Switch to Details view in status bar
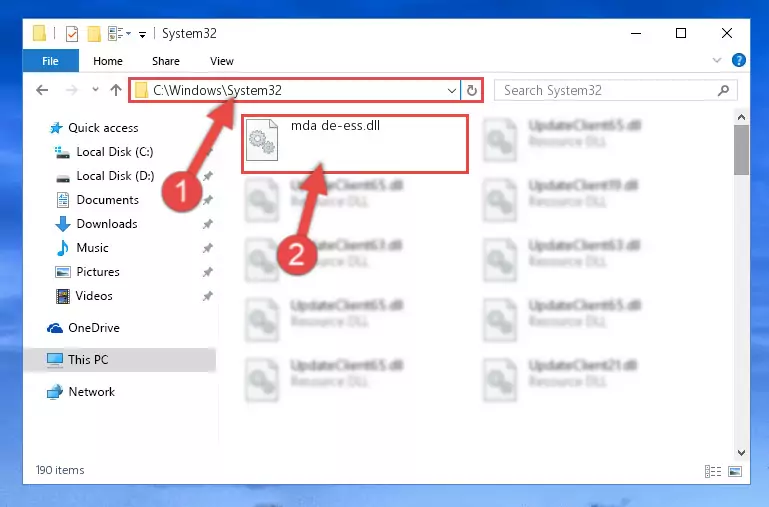Viewport: 769px width, 507px height. 713,472
